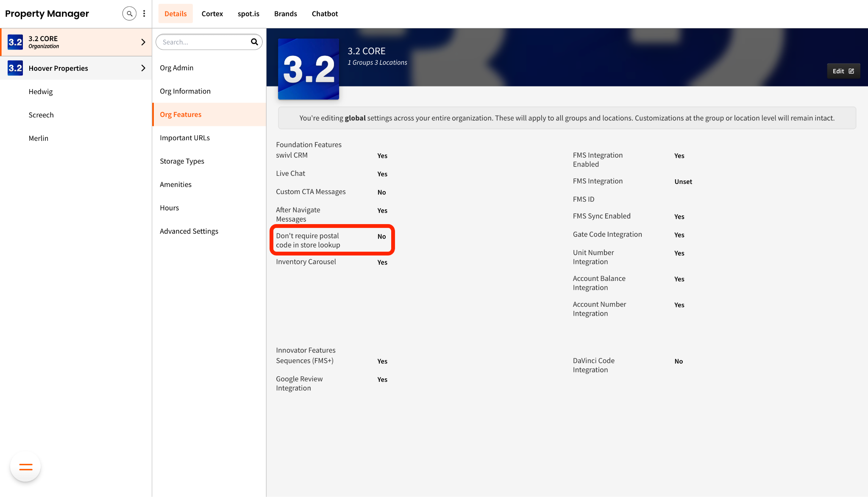This screenshot has width=868, height=497.
Task: Click the large 3.2 header logo thumbnail
Action: pyautogui.click(x=308, y=69)
